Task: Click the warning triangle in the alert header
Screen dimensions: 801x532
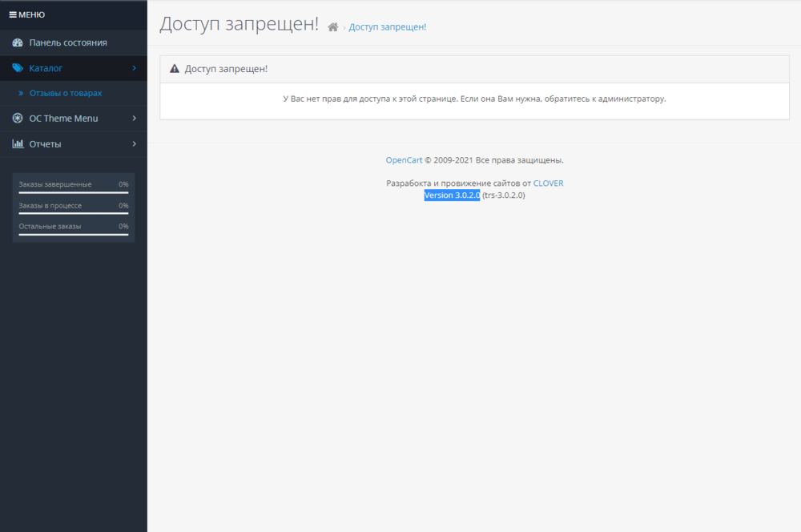Action: tap(175, 69)
